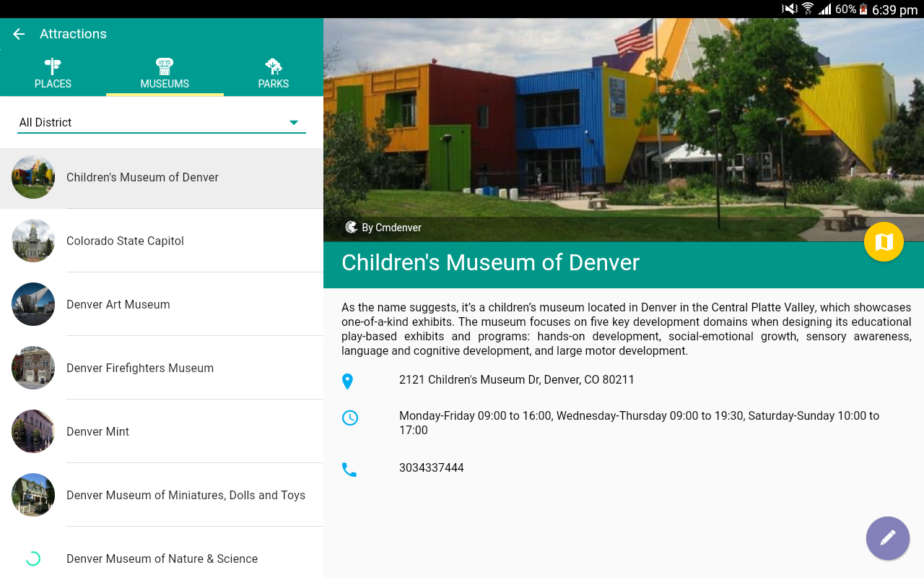
Task: Tap the 60% battery percentage
Action: point(845,9)
